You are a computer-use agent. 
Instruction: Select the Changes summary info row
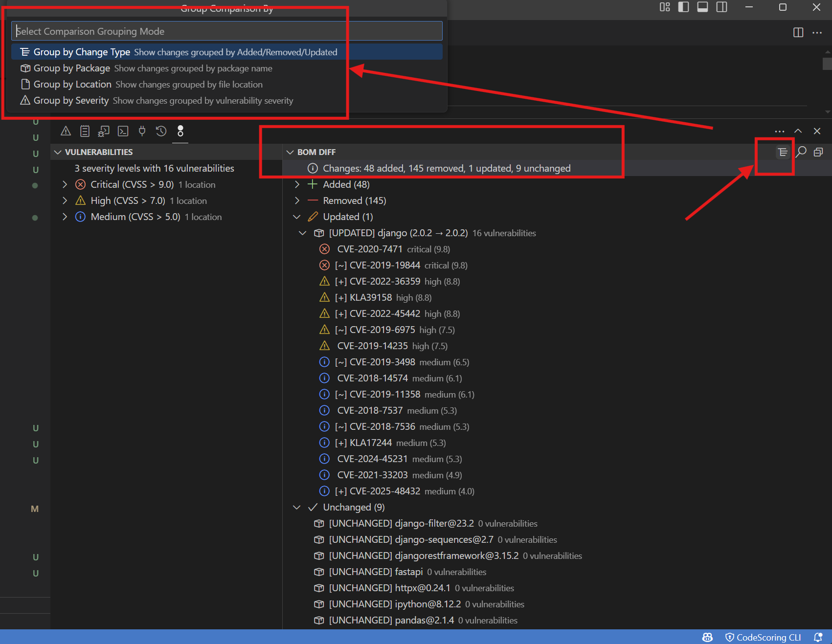click(557, 168)
